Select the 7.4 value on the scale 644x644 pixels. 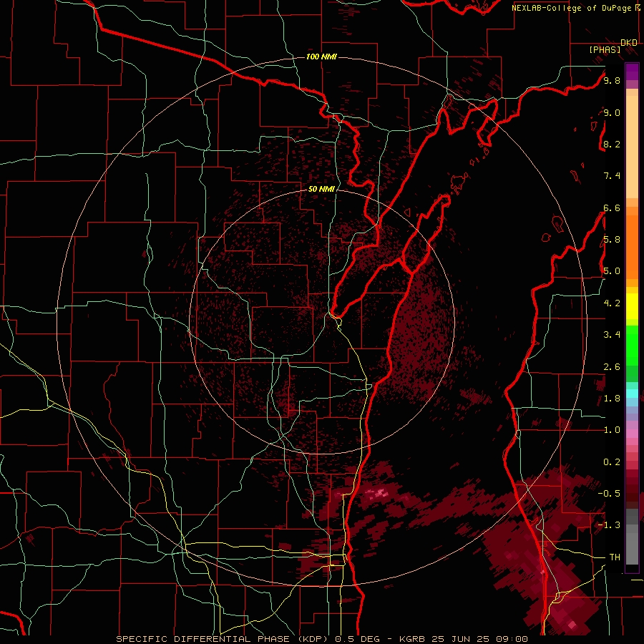[x=612, y=176]
